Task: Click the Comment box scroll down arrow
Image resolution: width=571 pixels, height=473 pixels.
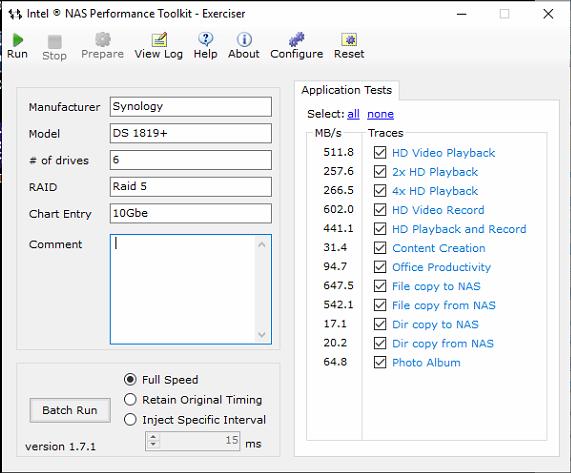Action: (x=261, y=334)
